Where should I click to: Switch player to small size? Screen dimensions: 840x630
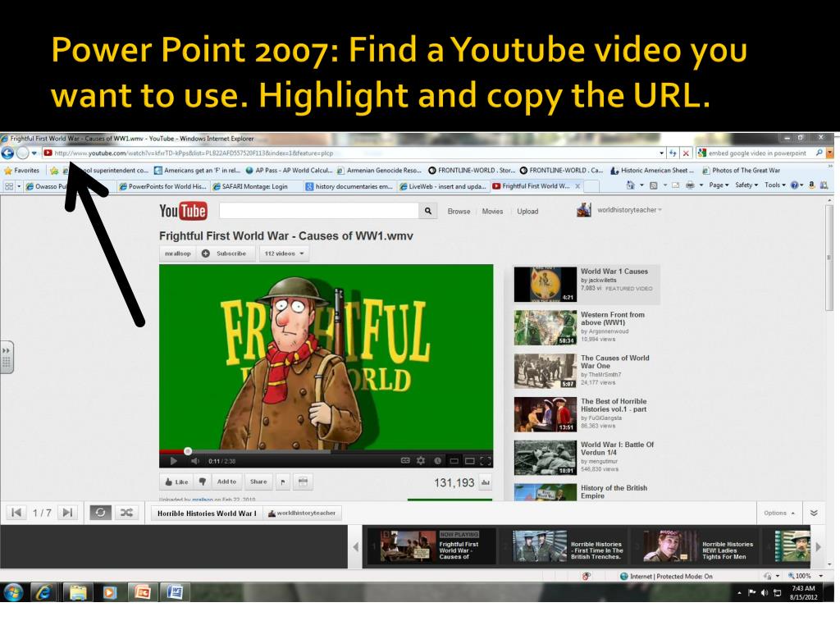coord(454,461)
